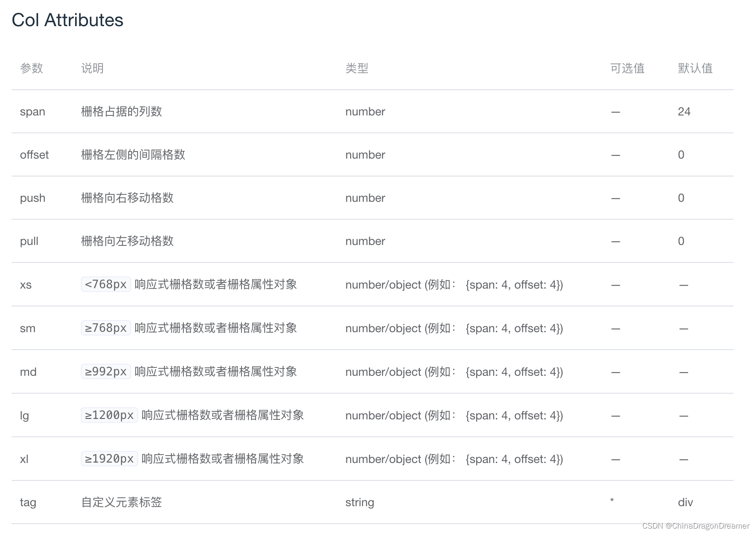Click 'number' type in pull row
The width and height of the screenshot is (756, 534).
click(x=365, y=241)
